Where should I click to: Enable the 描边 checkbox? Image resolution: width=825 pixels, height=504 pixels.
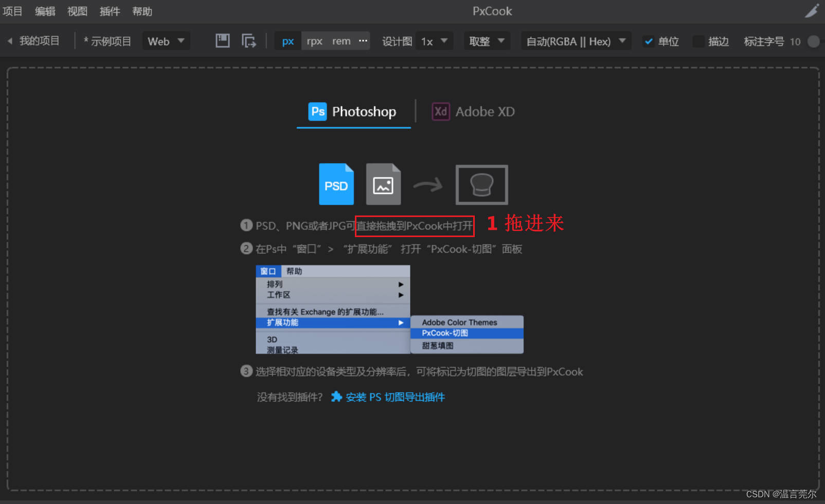click(x=698, y=41)
